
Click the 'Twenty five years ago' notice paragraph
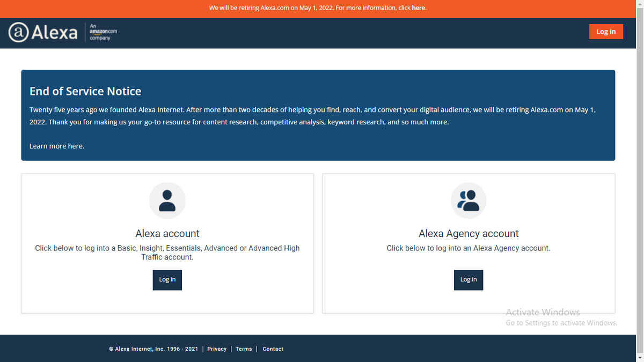pos(312,116)
